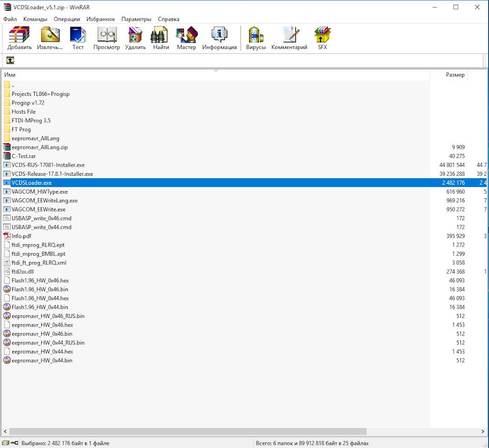
Task: Click ftdi_ft_prog_RLRQ.xml file icon
Action: pyautogui.click(x=7, y=262)
